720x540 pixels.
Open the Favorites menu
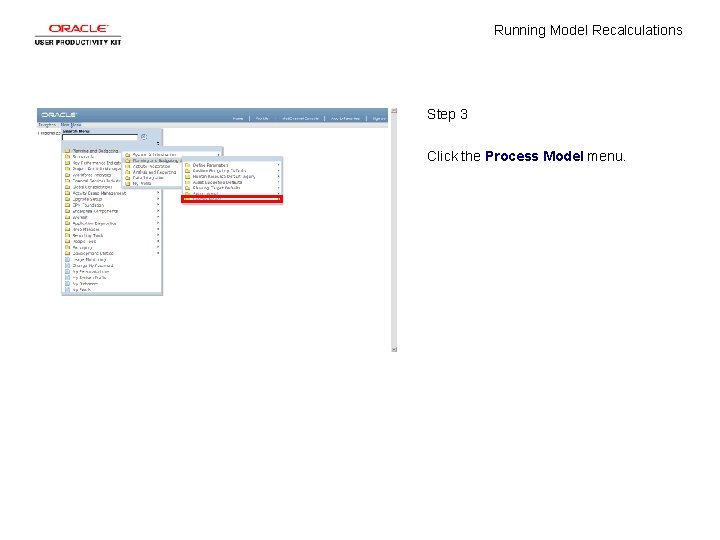pyautogui.click(x=47, y=125)
